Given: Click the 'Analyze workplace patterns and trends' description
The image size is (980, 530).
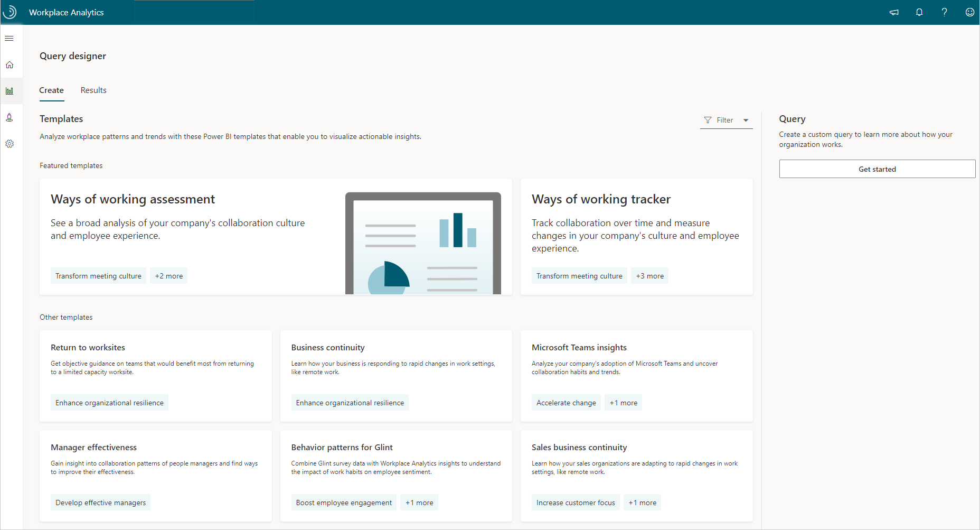Looking at the screenshot, I should coord(230,136).
